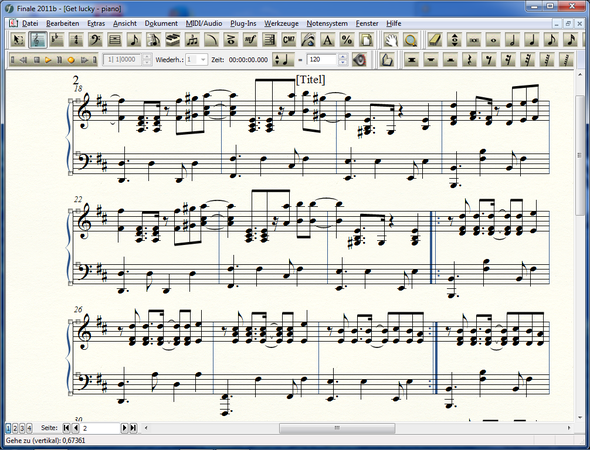Rewind playback with the rewind button
Screen dimensions: 590x450
tap(23, 60)
